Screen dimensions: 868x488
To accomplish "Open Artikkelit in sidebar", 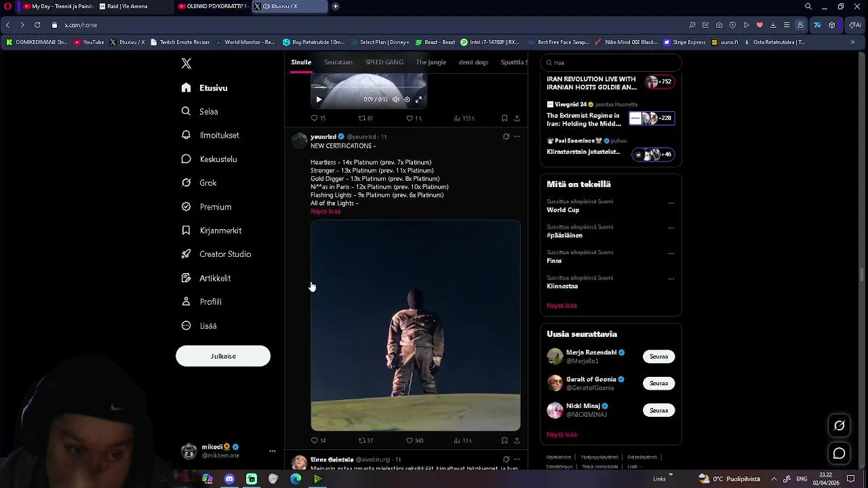I will click(x=206, y=278).
